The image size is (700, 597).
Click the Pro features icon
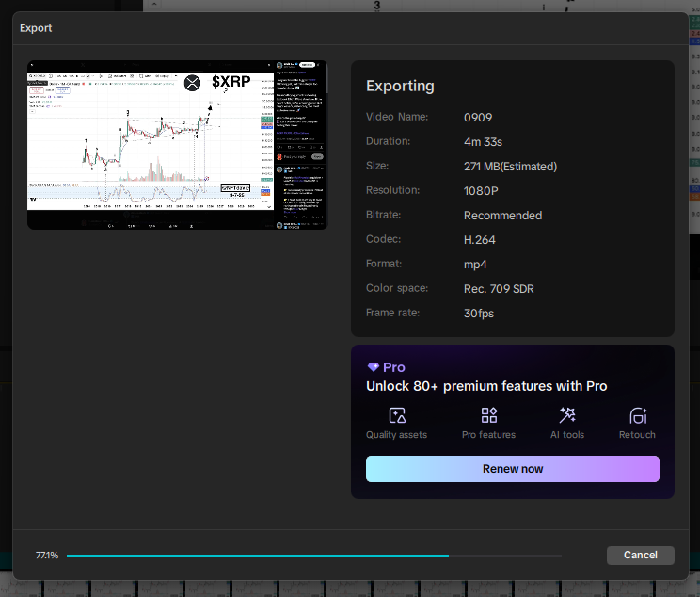tap(489, 415)
